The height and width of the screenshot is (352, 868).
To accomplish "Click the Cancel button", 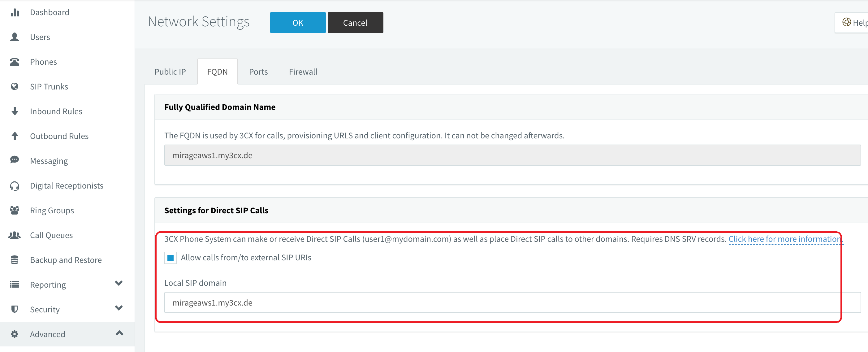I will (355, 23).
